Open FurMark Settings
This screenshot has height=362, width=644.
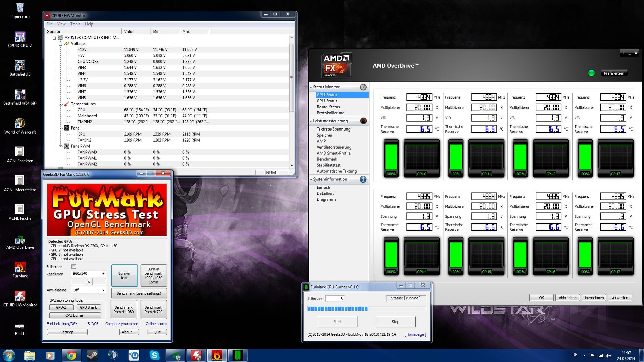tap(67, 332)
